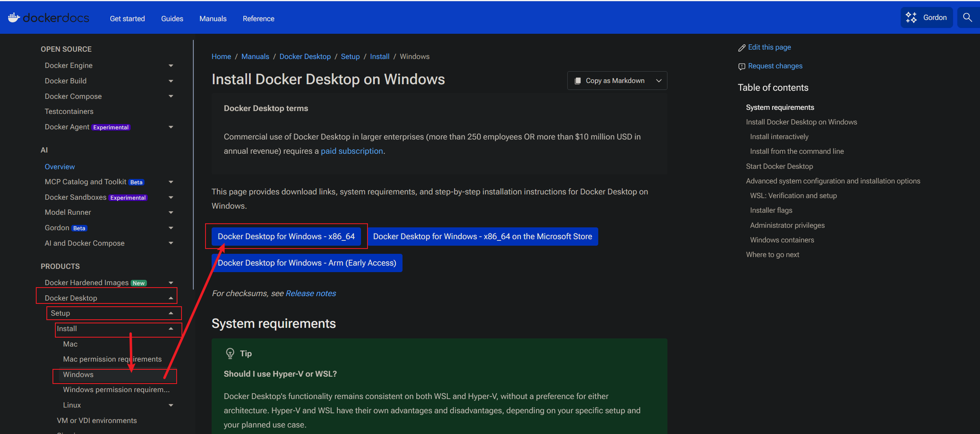
Task: Open the Get started menu
Action: coord(127,19)
